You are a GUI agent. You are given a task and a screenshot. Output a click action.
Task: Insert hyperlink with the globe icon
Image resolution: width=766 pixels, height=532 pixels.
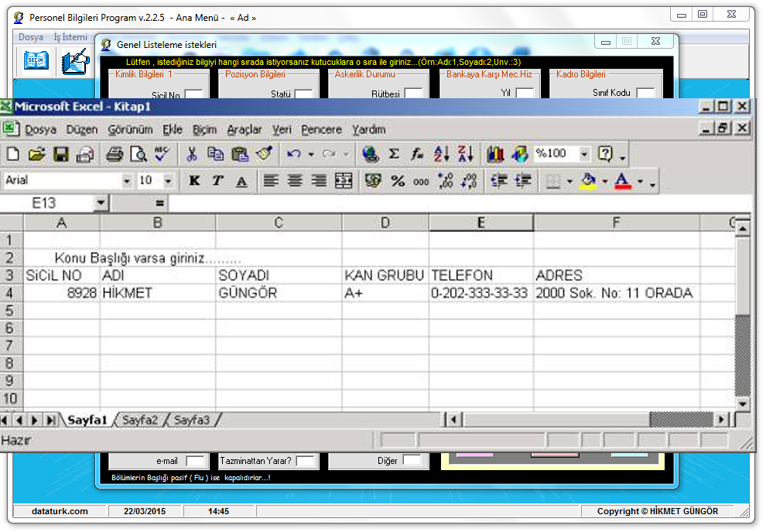point(371,154)
